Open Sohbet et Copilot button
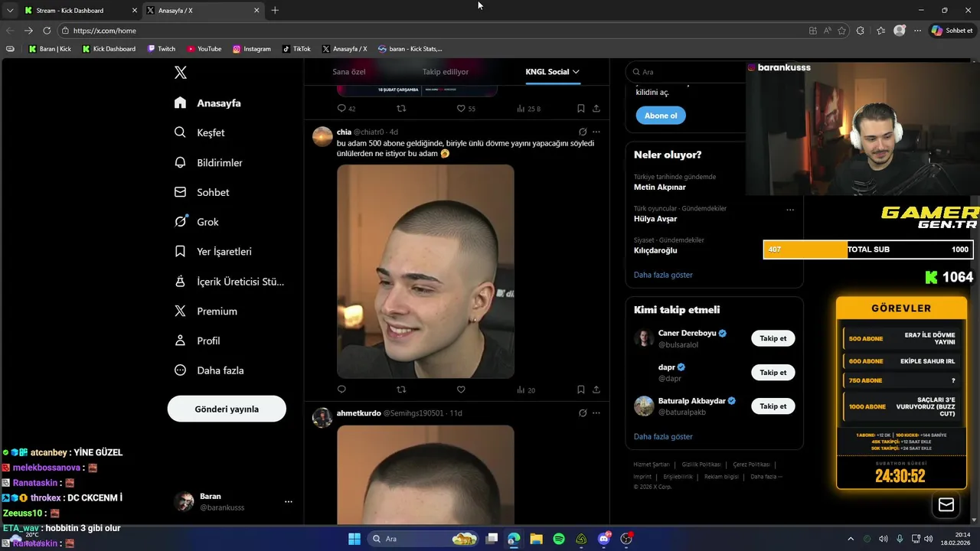Screen dimensions: 980x551 pos(952,31)
